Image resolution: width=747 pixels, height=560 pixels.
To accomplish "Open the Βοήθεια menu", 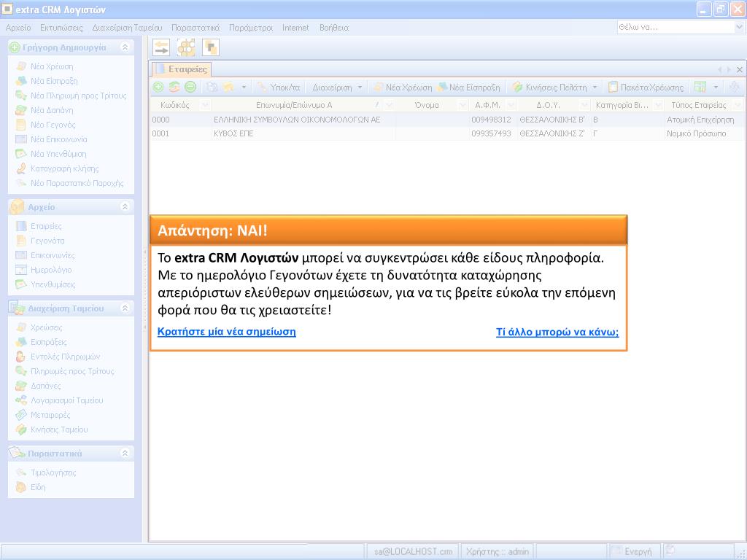I will coord(334,28).
